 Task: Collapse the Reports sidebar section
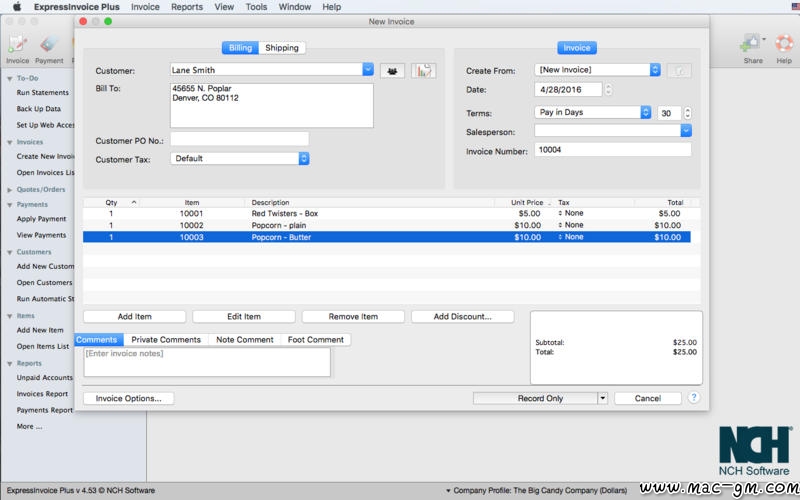10,364
